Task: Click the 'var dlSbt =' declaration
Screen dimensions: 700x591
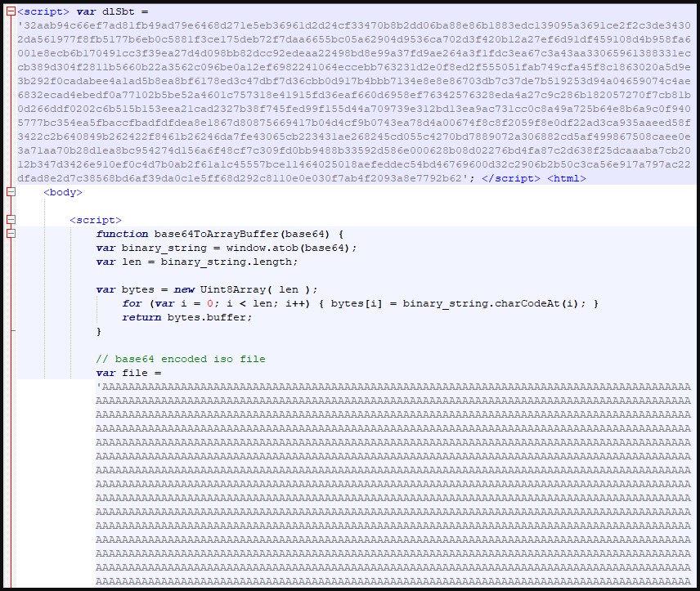Action: click(x=112, y=12)
